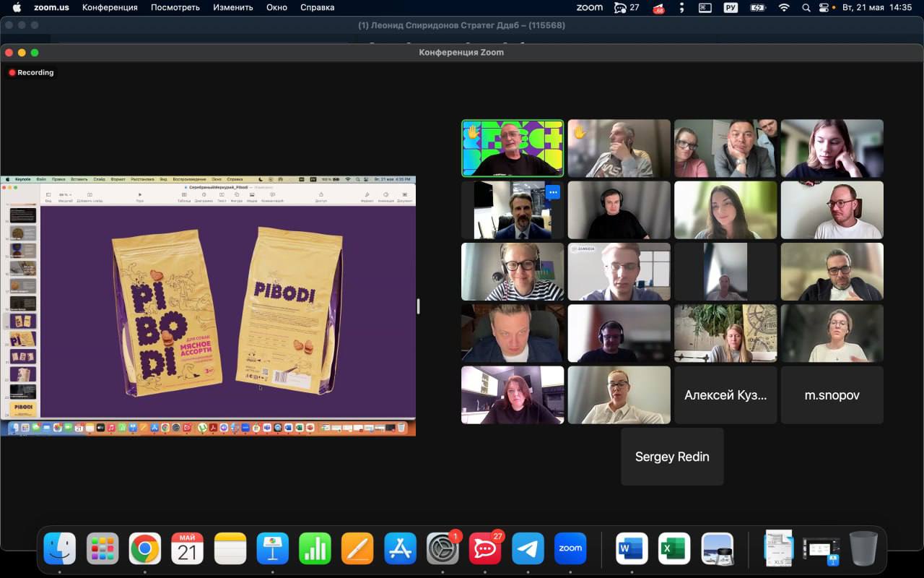
Task: Click the shared Keynote slide with PIBODI bags
Action: click(x=228, y=311)
